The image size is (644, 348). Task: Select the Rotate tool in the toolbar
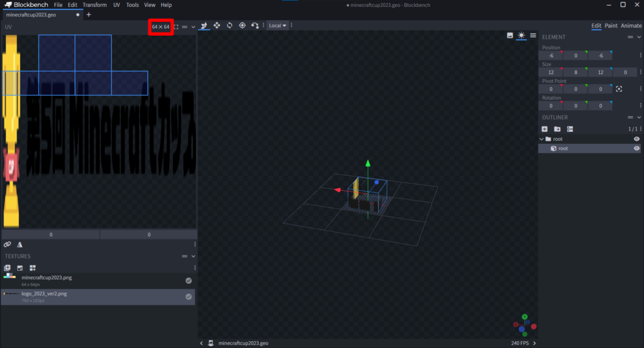[x=230, y=25]
